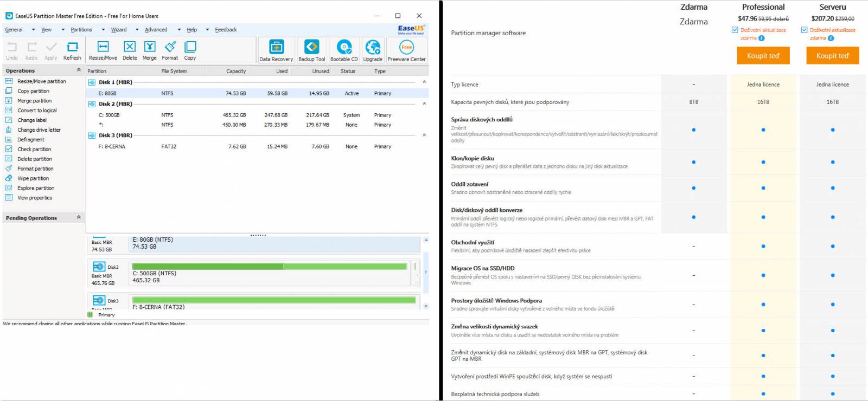868x401 pixels.
Task: Refresh the disk list
Action: tap(72, 50)
